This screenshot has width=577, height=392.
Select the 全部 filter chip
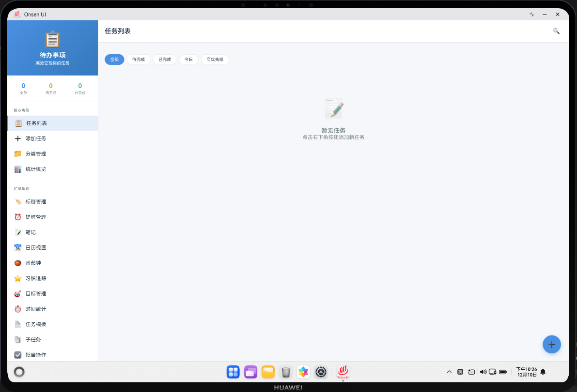114,60
